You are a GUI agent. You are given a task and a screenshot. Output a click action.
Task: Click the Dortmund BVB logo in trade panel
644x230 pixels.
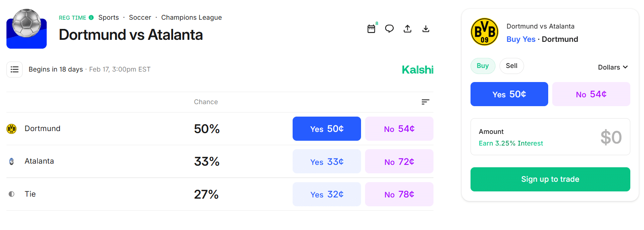click(x=484, y=32)
